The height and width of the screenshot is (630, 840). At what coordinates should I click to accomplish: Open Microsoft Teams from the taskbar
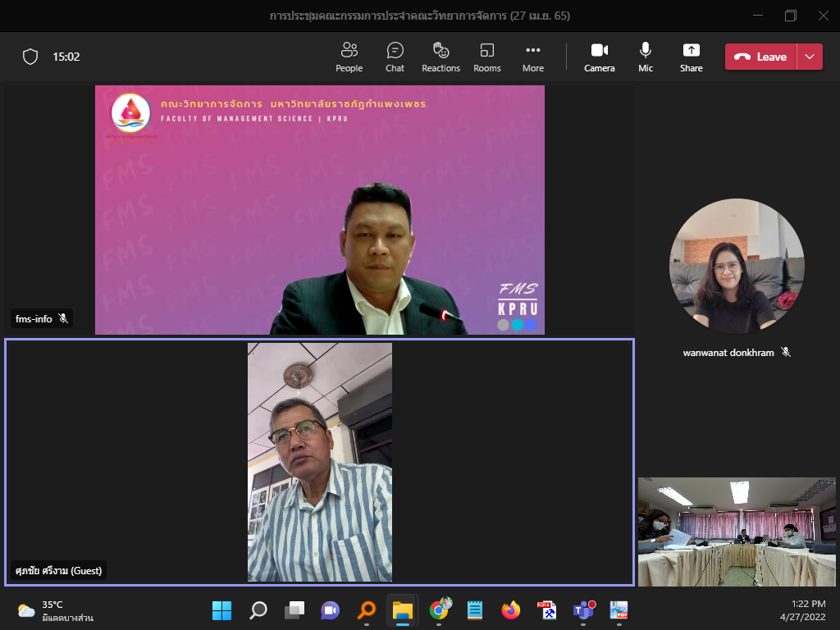[x=583, y=610]
